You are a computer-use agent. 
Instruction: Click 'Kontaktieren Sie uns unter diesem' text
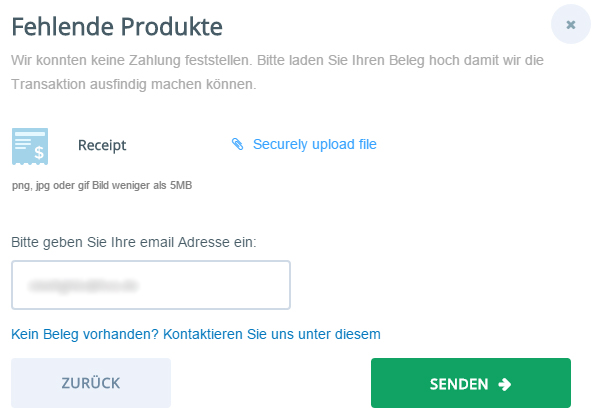pyautogui.click(x=272, y=334)
